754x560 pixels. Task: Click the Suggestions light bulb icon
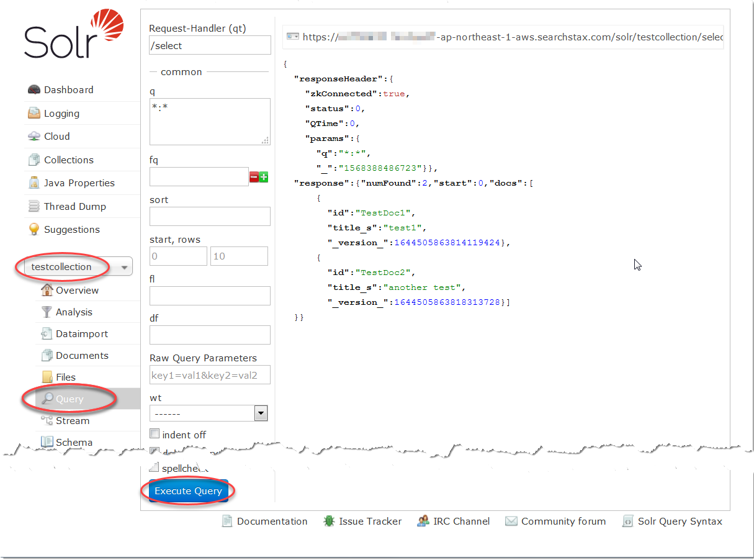34,230
